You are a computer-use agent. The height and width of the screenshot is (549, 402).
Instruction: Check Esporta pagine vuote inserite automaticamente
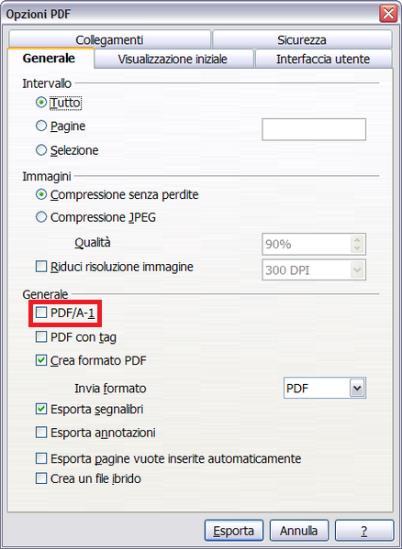click(41, 458)
